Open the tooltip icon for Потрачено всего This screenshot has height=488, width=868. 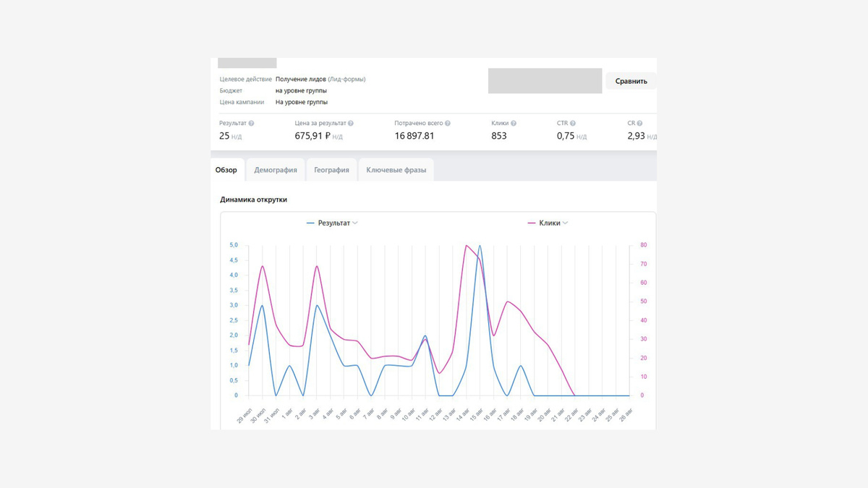(448, 124)
